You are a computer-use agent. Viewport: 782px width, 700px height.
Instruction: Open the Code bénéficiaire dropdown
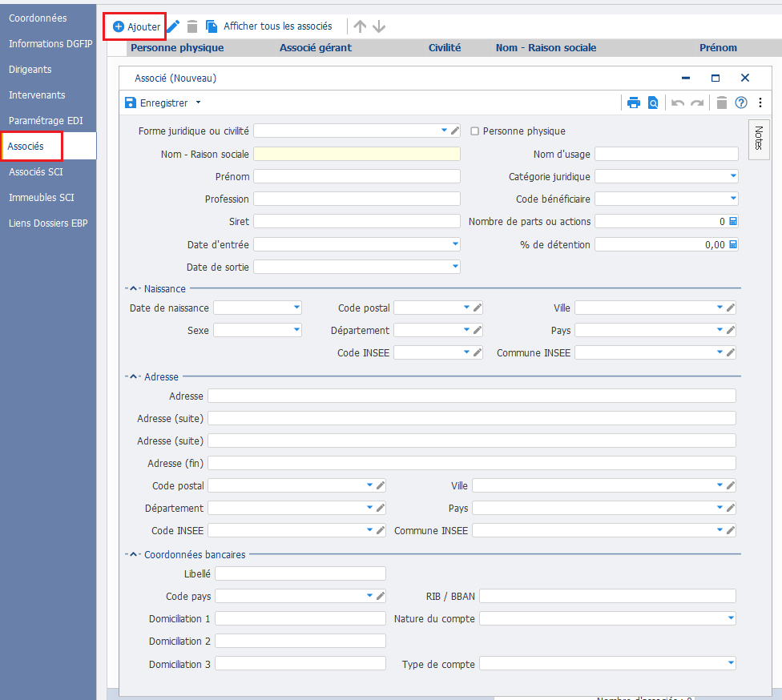click(x=733, y=199)
